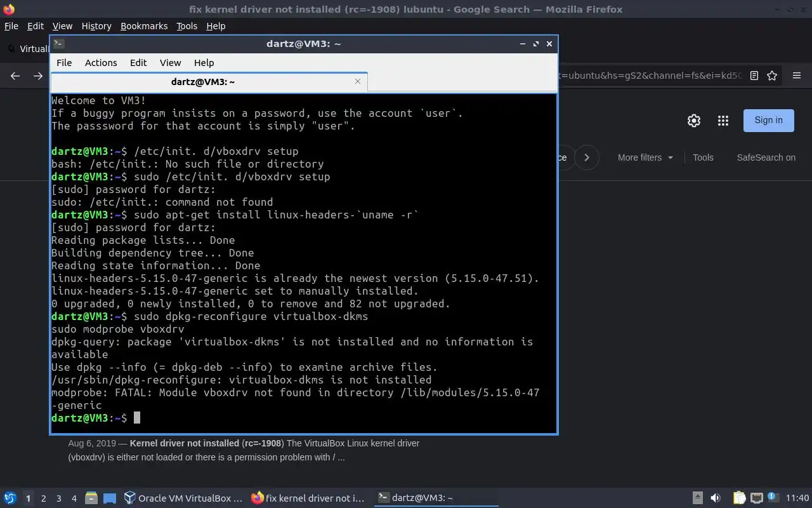Open clipboard manager tray icon
Screen dimensions: 812x508
(x=740, y=498)
